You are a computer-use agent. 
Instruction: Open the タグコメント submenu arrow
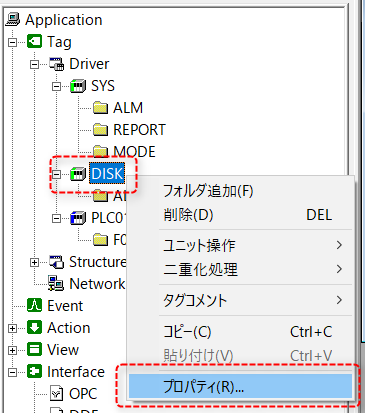tap(339, 300)
